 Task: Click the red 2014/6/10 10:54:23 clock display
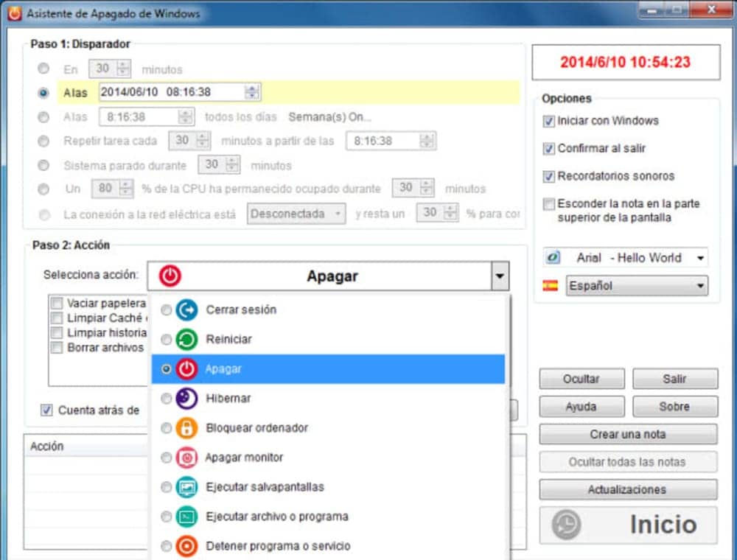626,62
